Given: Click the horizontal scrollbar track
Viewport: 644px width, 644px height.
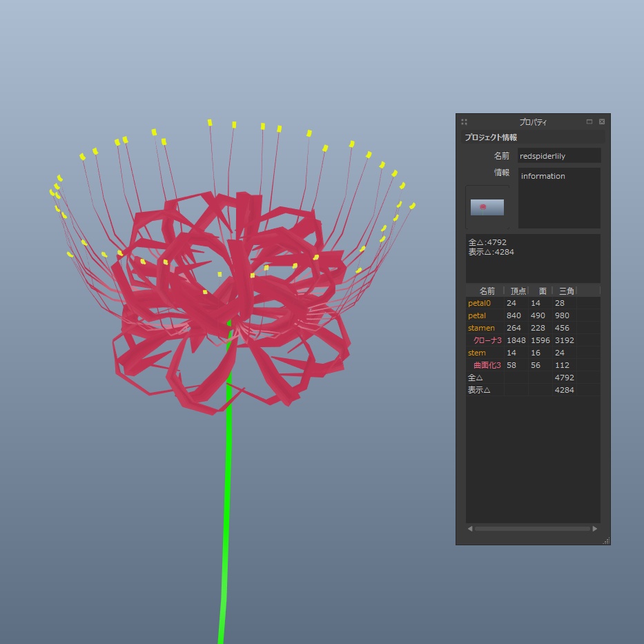Looking at the screenshot, I should [x=531, y=528].
